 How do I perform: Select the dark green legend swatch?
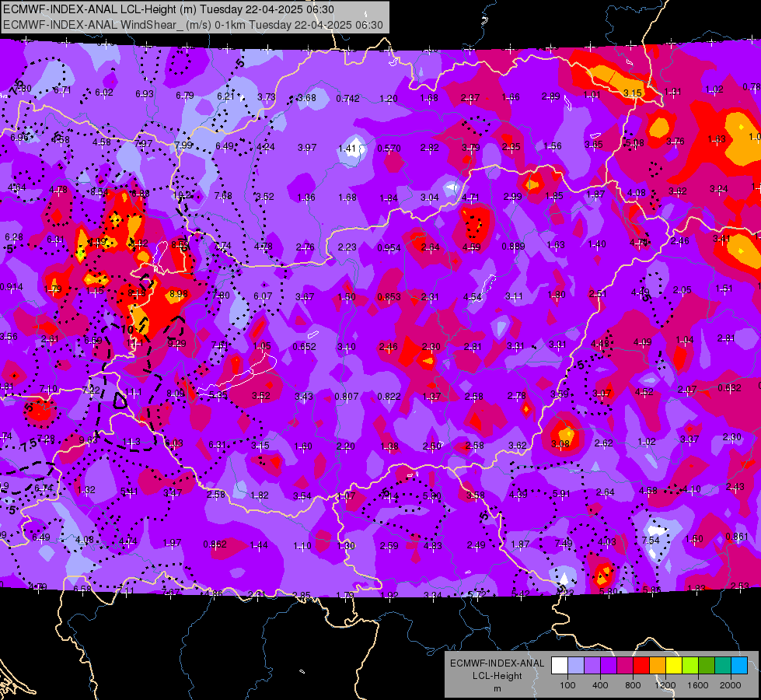(706, 666)
